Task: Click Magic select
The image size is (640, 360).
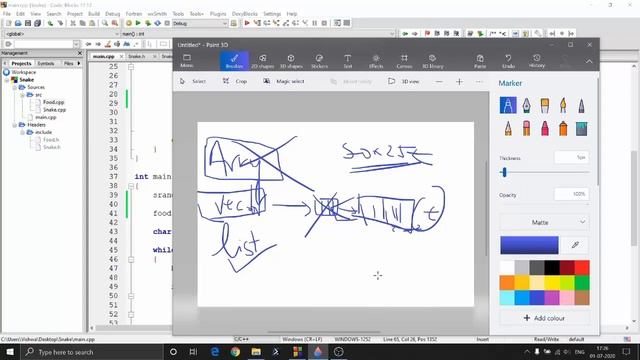Action: (284, 81)
